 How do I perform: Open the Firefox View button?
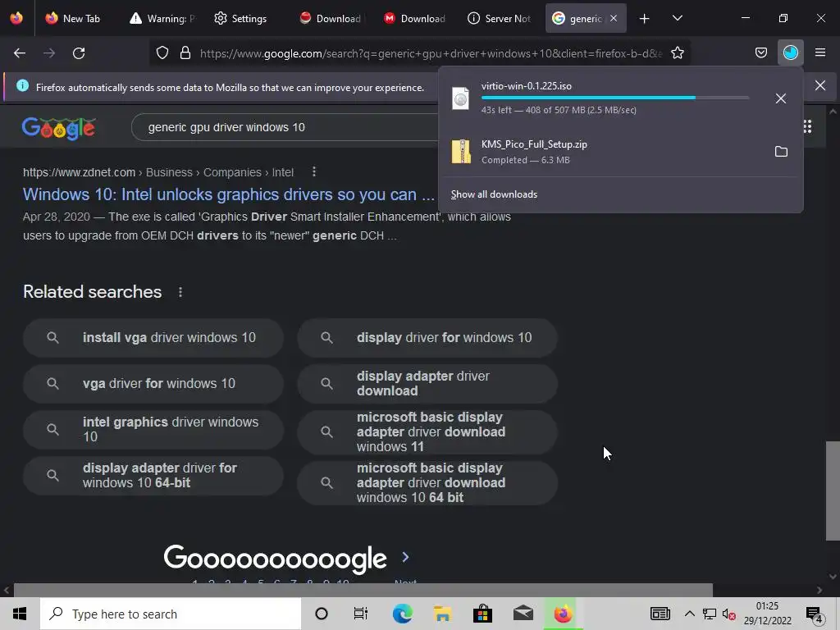pyautogui.click(x=16, y=18)
